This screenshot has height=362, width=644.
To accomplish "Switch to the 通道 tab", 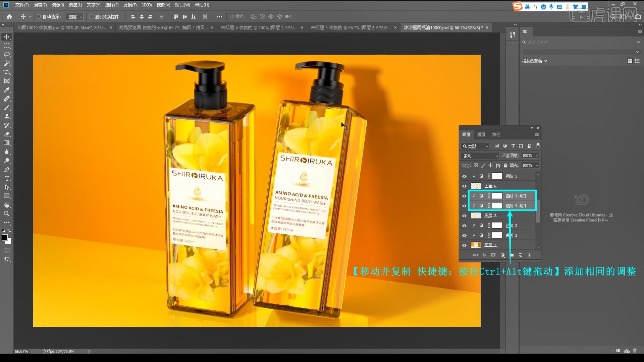I will (x=481, y=134).
